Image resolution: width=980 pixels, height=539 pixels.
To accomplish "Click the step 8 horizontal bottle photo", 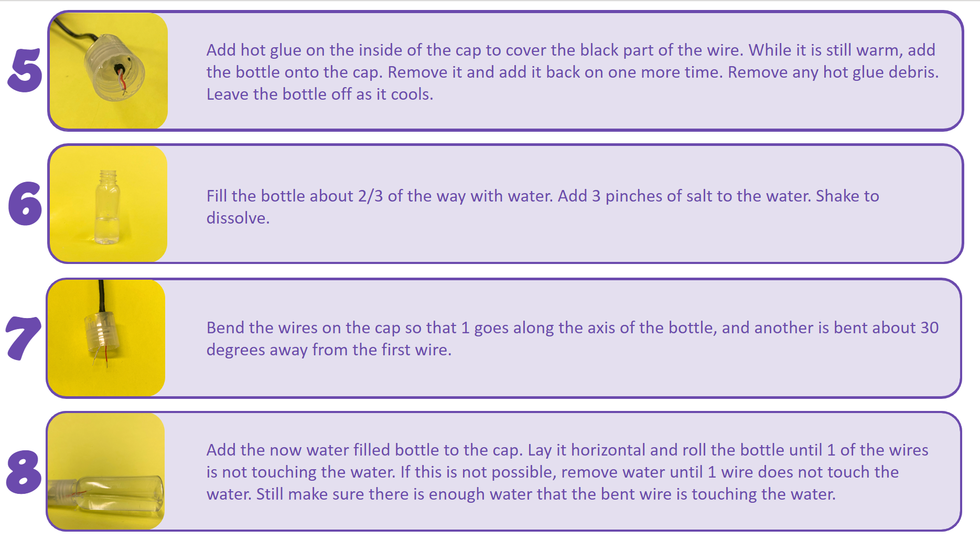I will coord(106,471).
